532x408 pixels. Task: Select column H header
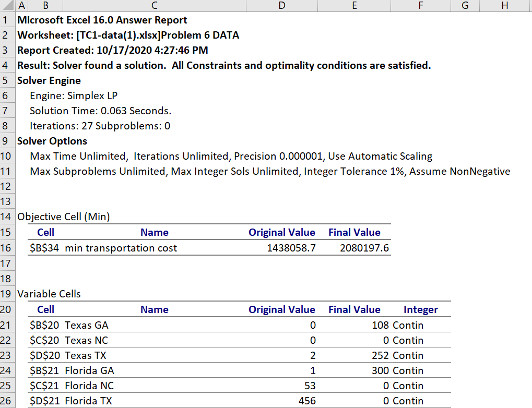504,6
